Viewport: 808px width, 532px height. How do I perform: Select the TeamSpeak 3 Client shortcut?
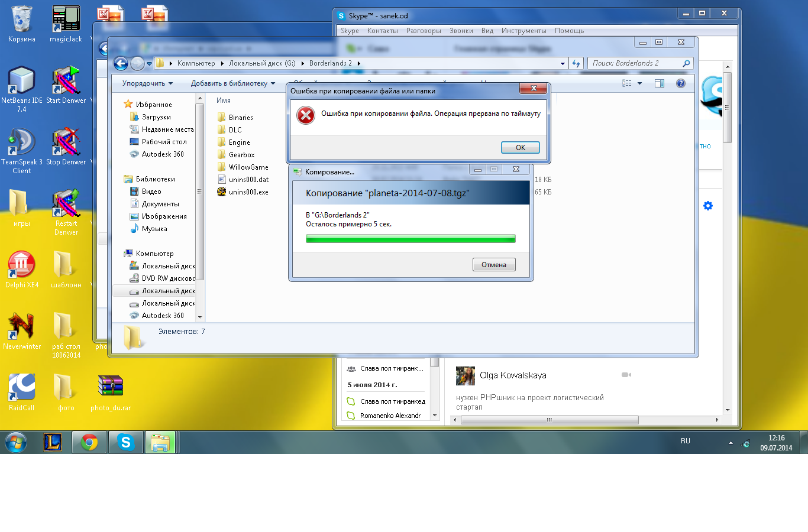(22, 151)
